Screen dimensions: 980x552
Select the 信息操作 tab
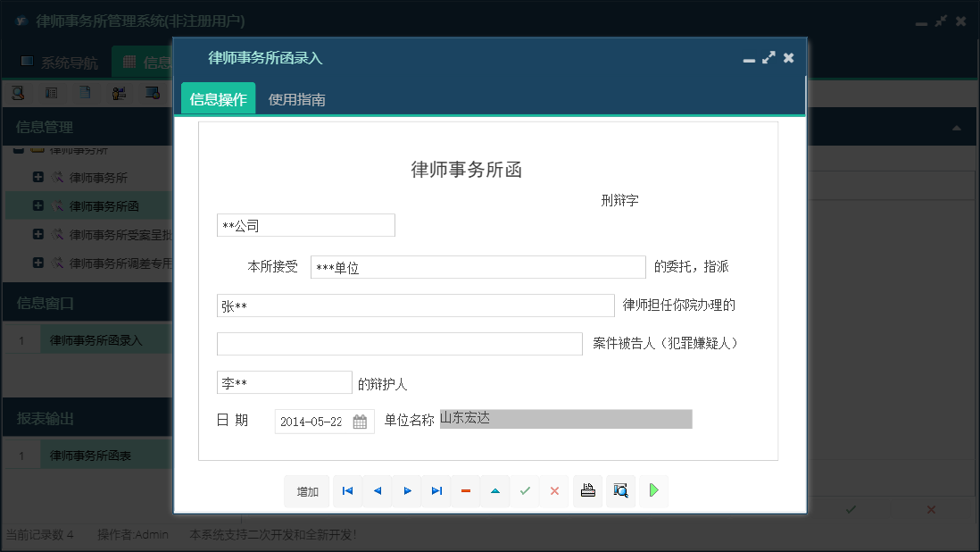[217, 99]
